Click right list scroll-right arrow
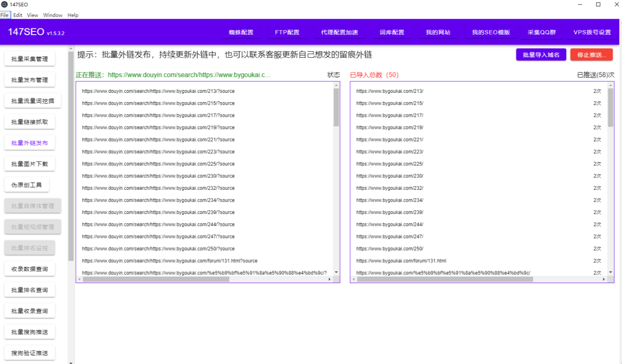The height and width of the screenshot is (364, 622). [604, 279]
